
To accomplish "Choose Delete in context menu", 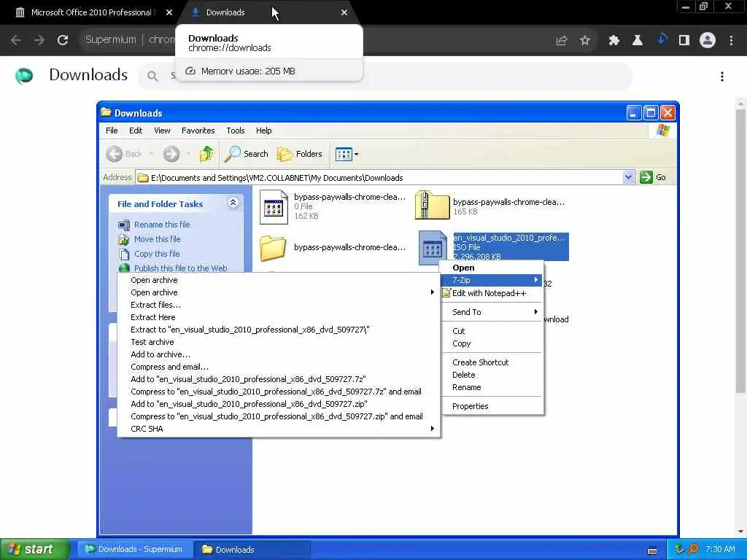I will 492,375.
